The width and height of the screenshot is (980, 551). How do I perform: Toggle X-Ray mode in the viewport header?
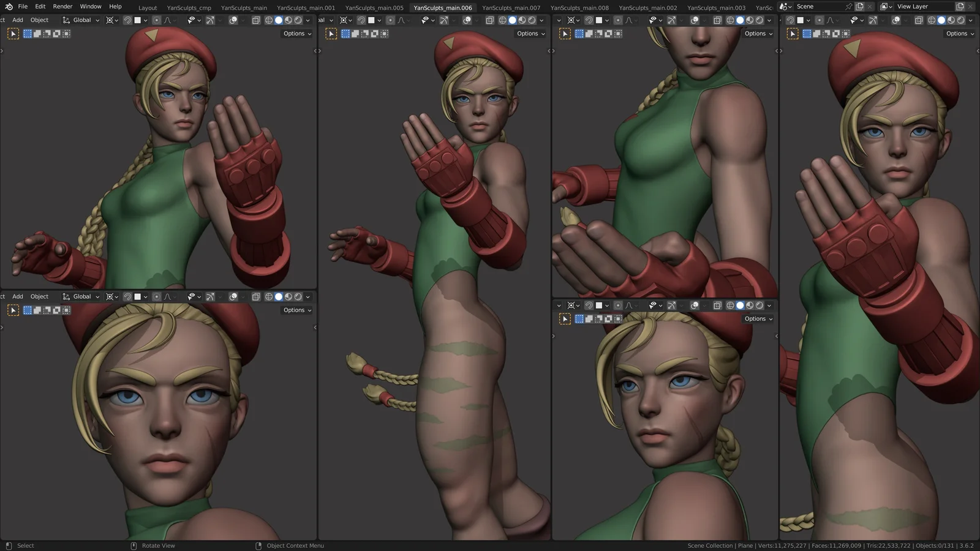pos(256,20)
